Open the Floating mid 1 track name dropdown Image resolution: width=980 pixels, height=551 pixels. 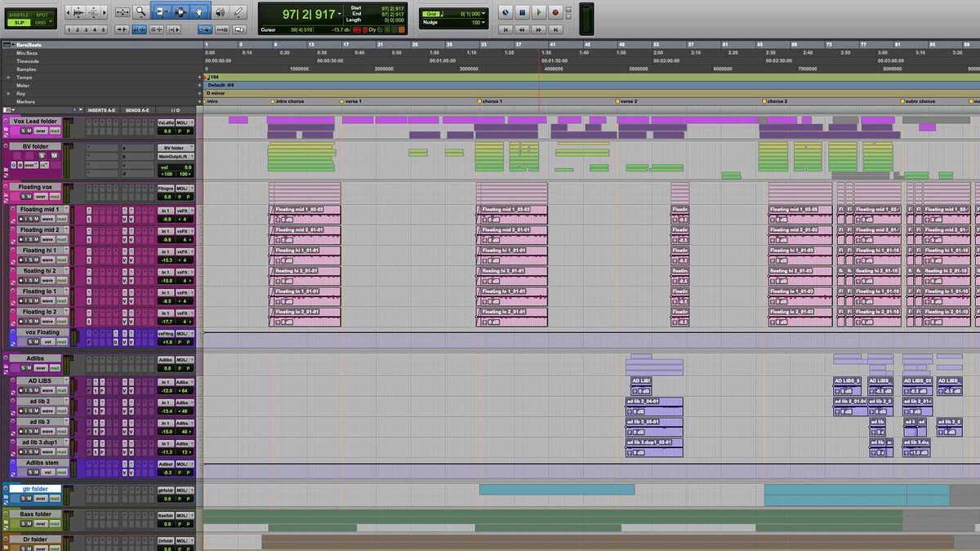click(66, 210)
